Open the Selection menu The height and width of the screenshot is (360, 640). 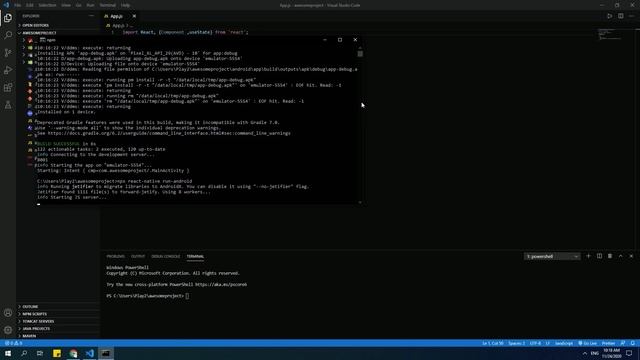[x=47, y=5]
